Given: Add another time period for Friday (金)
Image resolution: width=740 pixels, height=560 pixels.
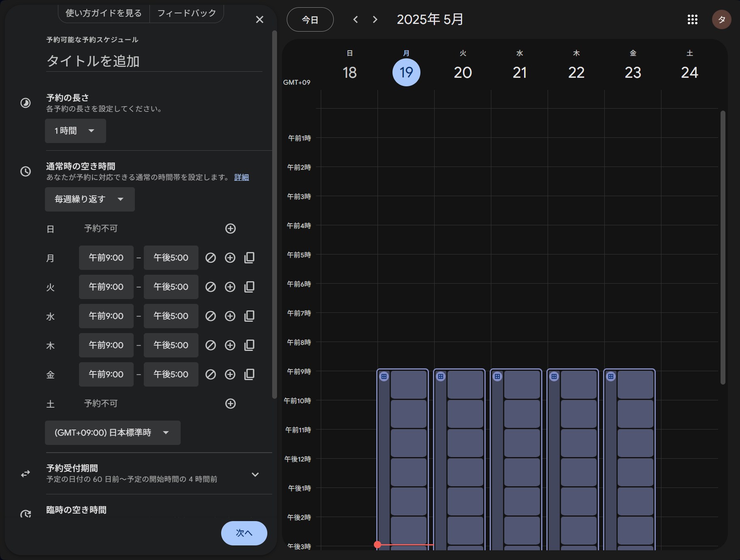Looking at the screenshot, I should 230,374.
